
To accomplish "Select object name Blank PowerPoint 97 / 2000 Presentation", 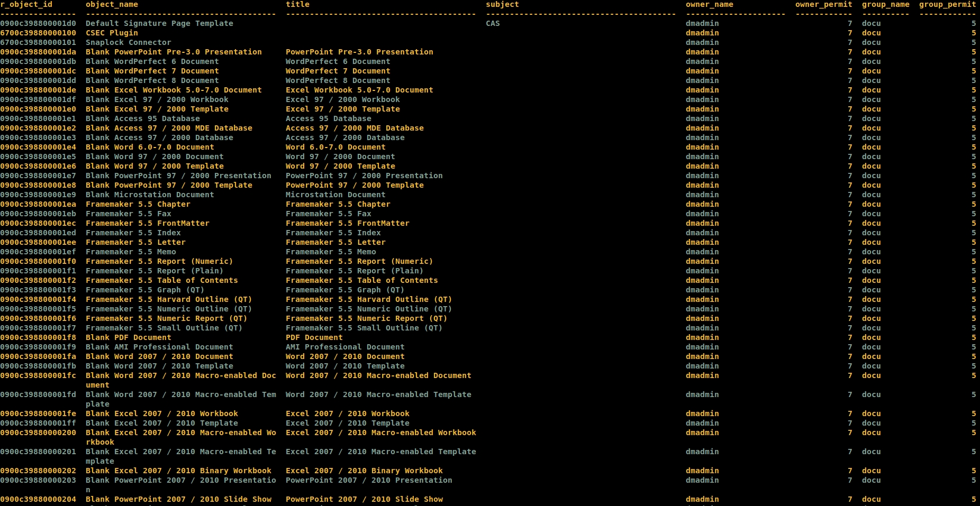I will tap(178, 176).
